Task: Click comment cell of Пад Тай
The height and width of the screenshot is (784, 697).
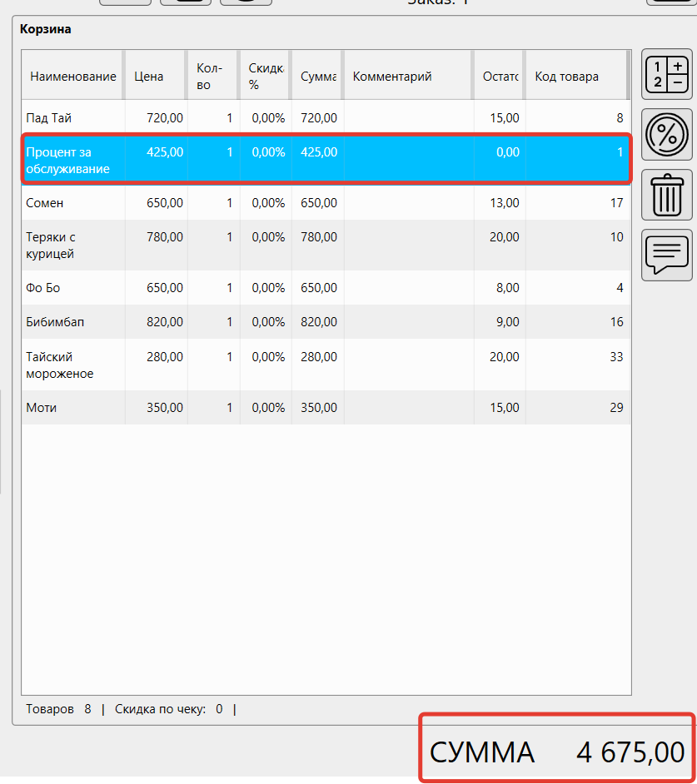Action: [407, 118]
